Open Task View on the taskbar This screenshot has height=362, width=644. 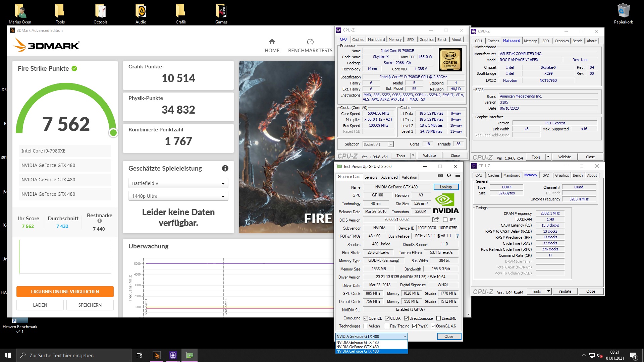(140, 355)
